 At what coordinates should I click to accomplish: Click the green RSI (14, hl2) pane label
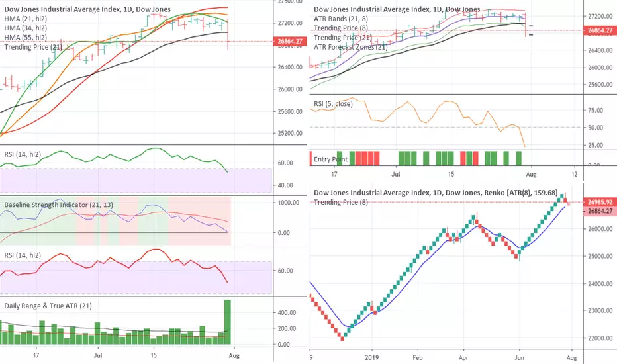[23, 154]
